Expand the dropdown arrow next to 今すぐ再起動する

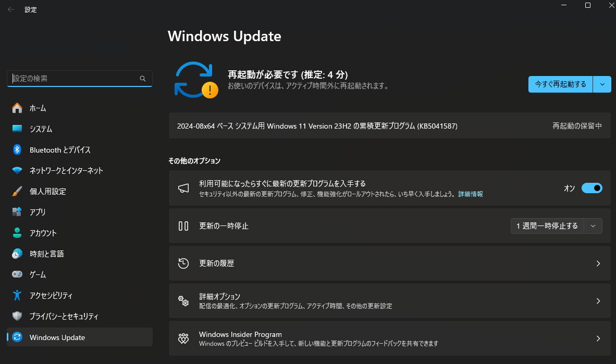602,84
